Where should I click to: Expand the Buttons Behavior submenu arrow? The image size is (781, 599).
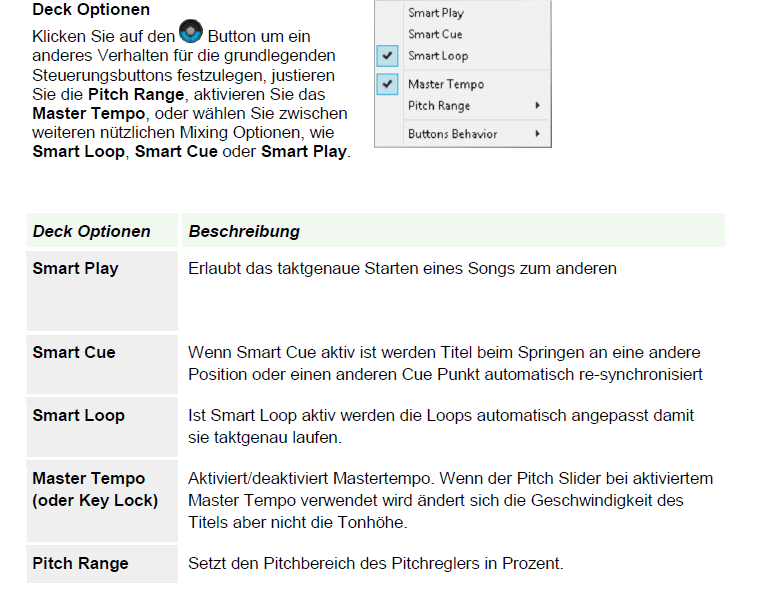(x=537, y=133)
